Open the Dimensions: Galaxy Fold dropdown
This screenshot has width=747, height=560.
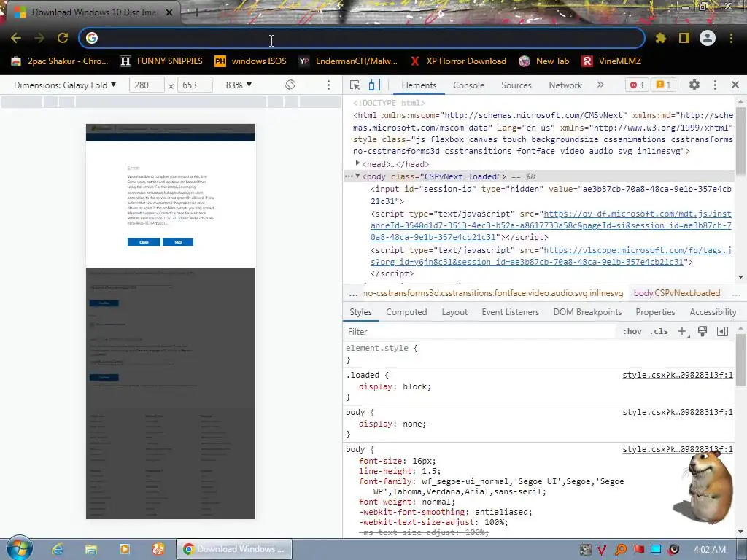pyautogui.click(x=65, y=85)
